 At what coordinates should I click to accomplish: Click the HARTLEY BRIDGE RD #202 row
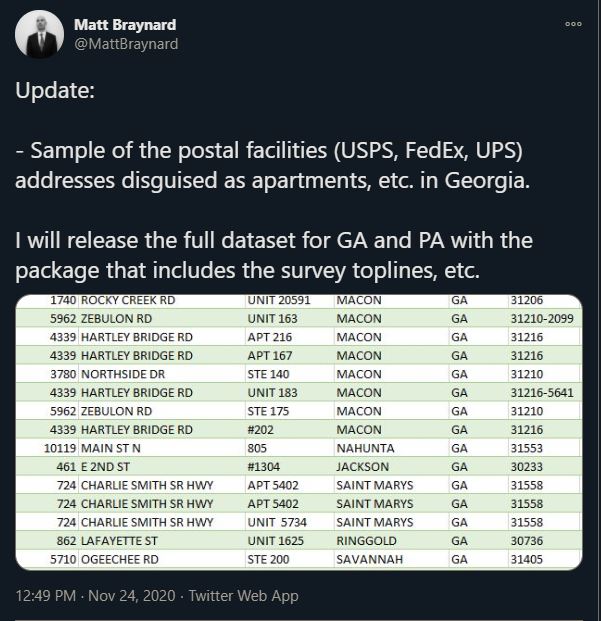pyautogui.click(x=299, y=429)
